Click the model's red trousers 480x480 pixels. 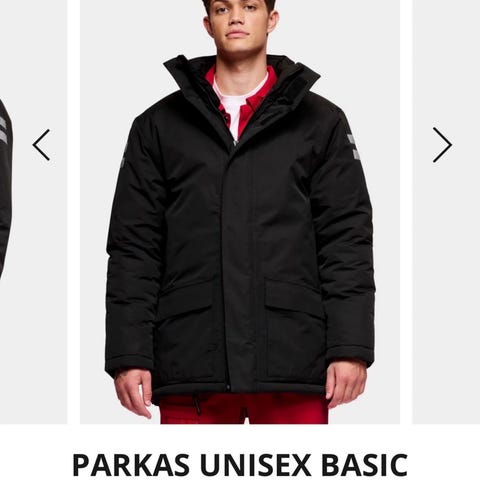(x=244, y=408)
